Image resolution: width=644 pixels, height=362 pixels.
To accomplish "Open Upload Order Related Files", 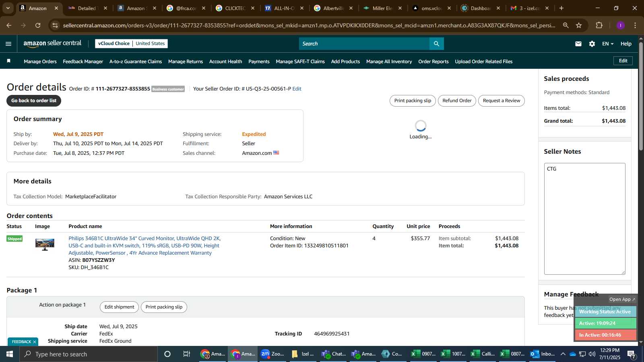I will point(484,62).
